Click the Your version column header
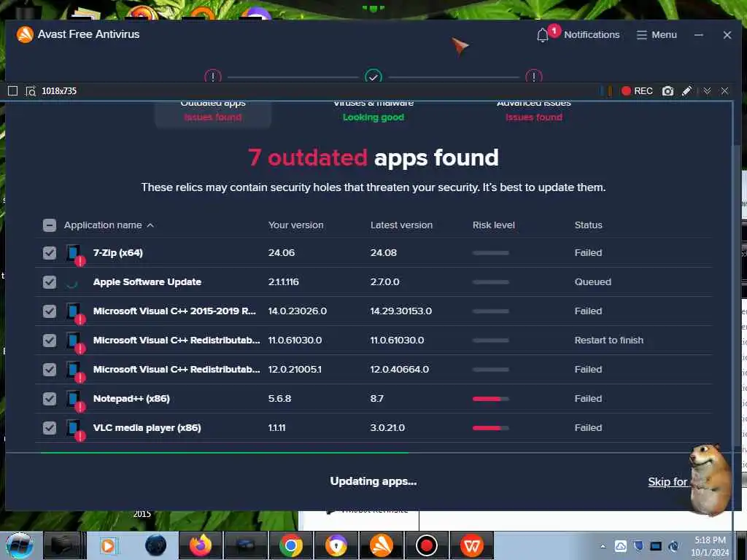747x560 pixels. tap(296, 225)
